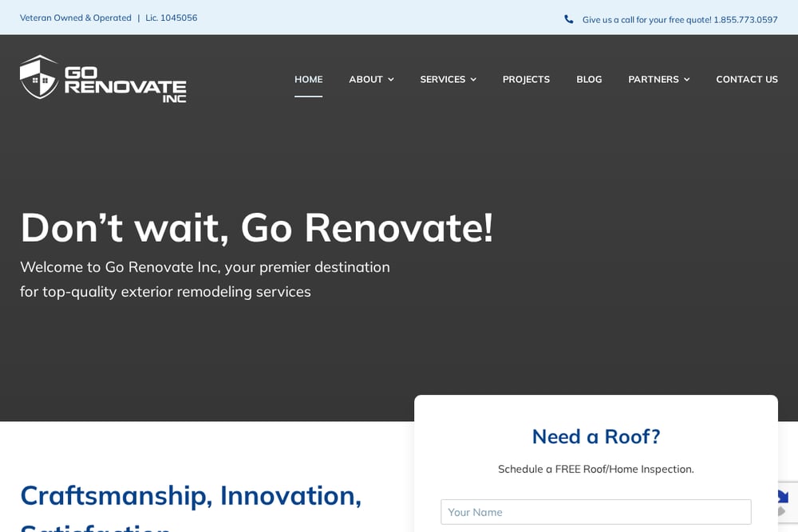Click the phone icon in top bar
The width and height of the screenshot is (798, 532).
click(x=568, y=19)
